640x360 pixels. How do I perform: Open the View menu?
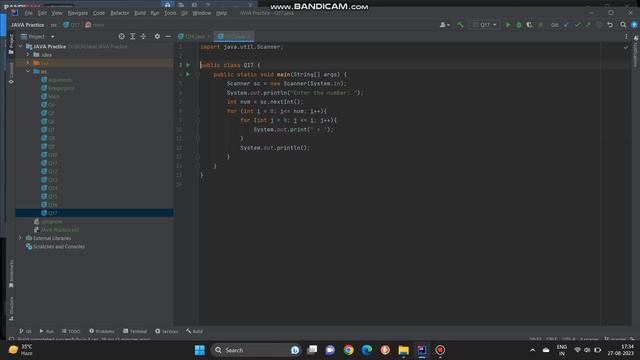click(x=57, y=13)
